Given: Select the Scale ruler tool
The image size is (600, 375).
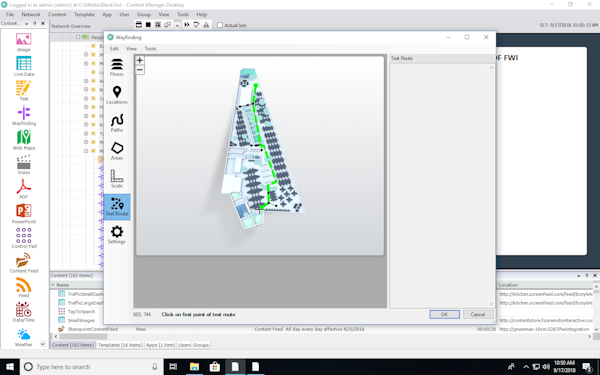Looking at the screenshot, I should [117, 179].
